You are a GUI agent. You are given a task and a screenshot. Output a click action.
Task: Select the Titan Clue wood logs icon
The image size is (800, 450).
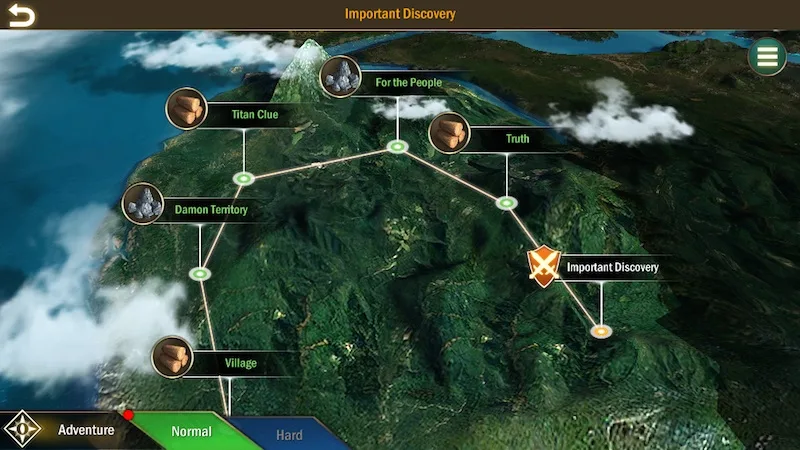click(x=186, y=109)
